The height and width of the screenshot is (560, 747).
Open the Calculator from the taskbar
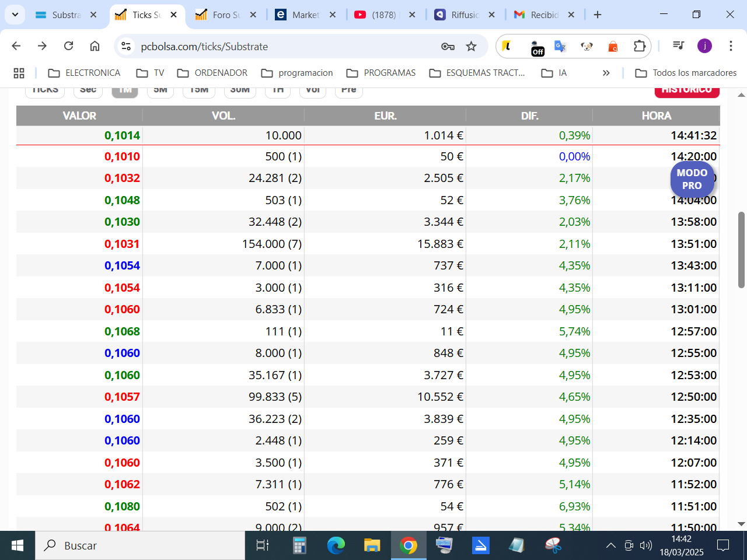pos(299,546)
